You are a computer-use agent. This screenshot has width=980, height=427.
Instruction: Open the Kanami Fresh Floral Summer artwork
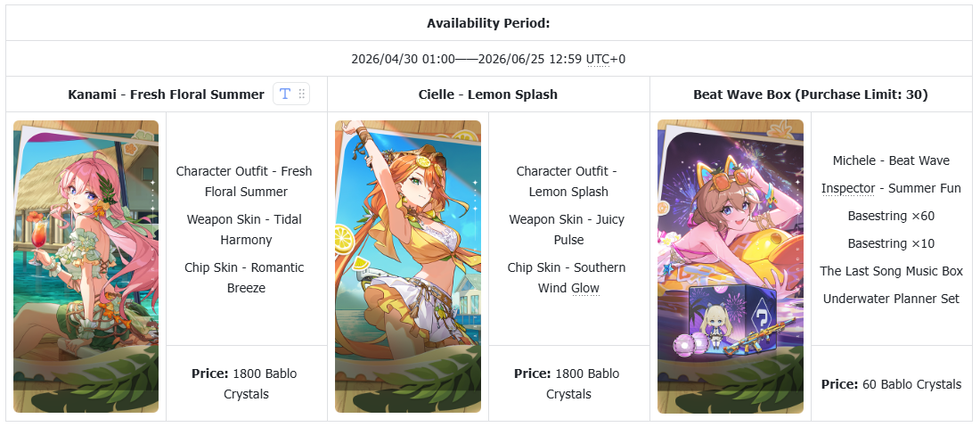[86, 267]
